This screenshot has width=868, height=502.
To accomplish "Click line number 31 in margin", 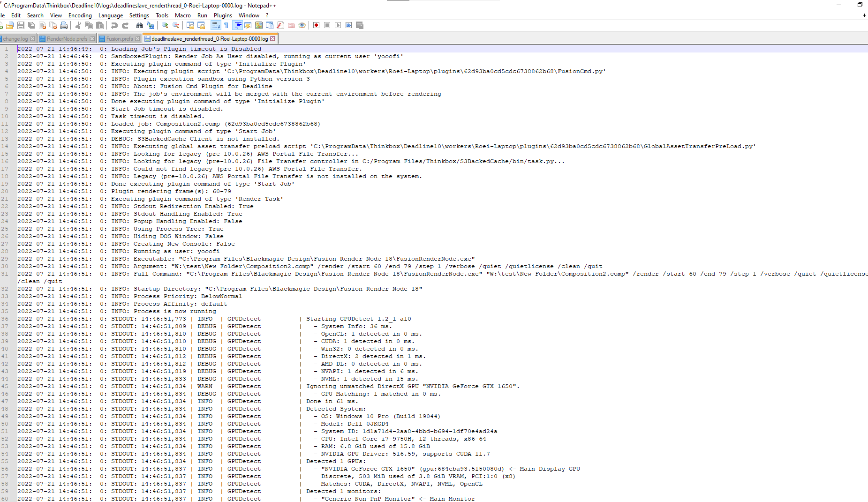I will 5,274.
